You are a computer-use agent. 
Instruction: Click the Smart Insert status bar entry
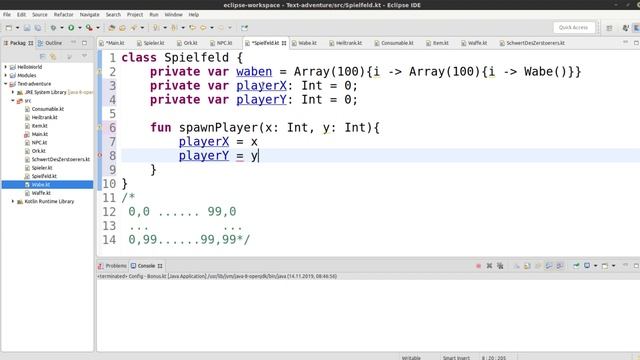tap(456, 358)
